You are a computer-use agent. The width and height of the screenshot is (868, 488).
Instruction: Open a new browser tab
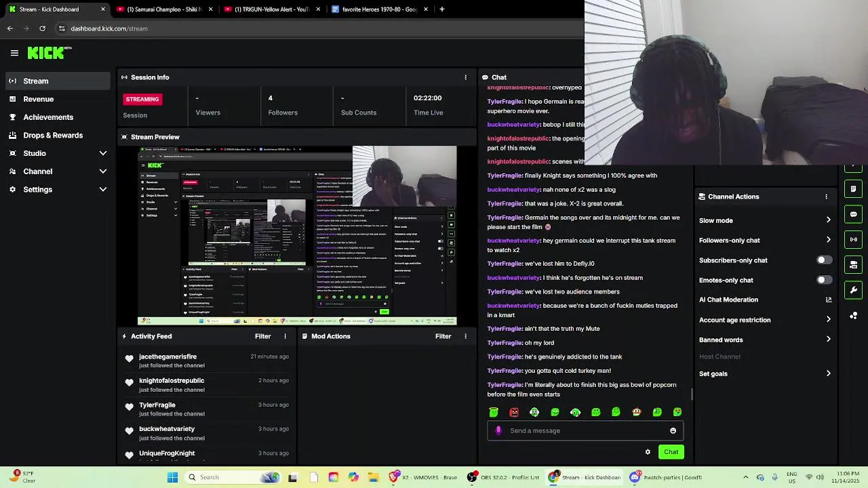coord(441,9)
